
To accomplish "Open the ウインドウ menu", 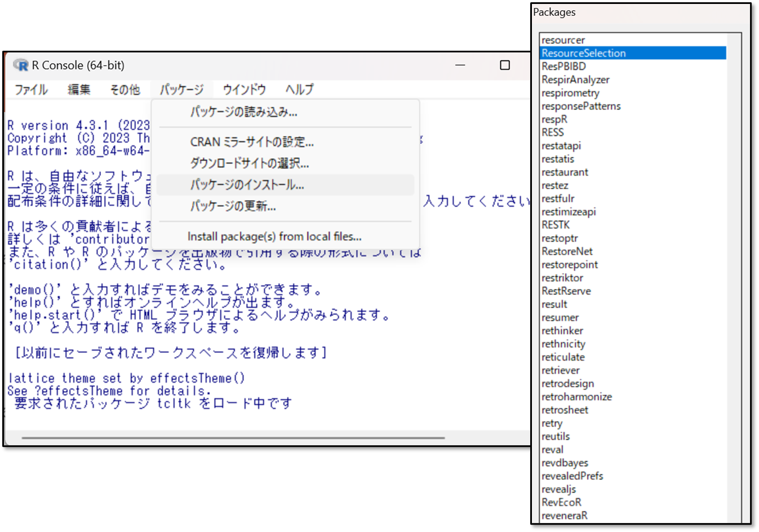I will click(244, 90).
